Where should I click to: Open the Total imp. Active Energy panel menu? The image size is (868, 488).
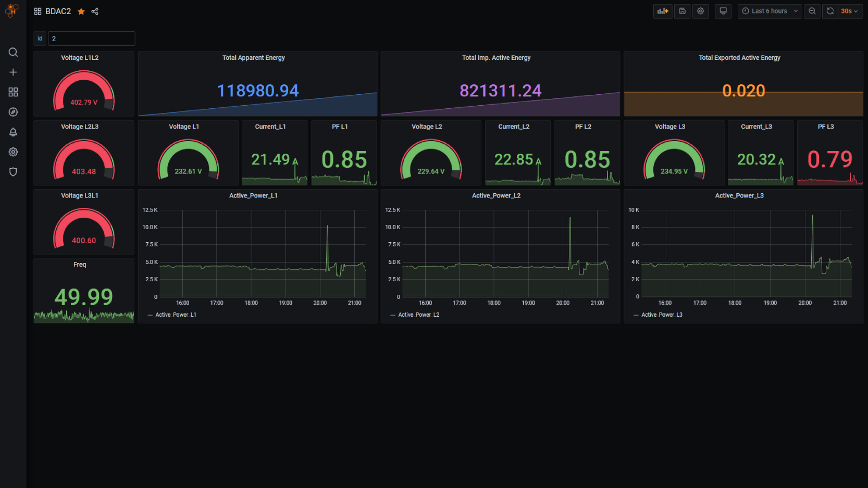point(497,58)
